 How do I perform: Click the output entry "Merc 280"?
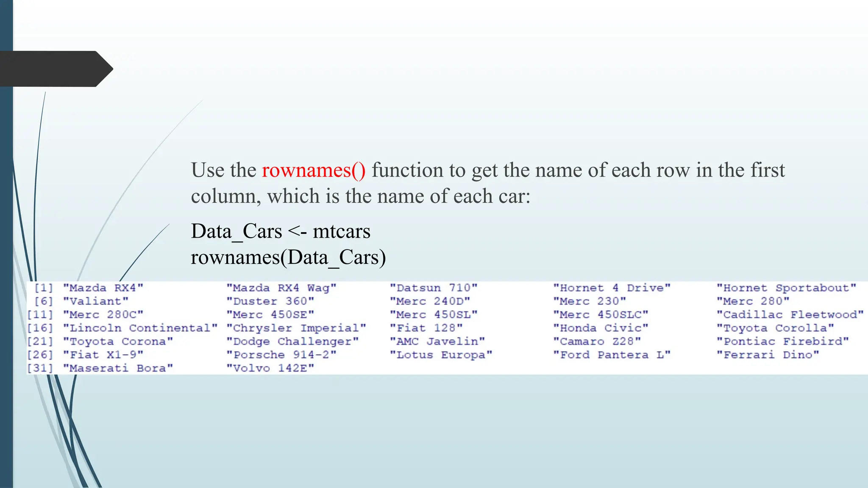click(x=753, y=302)
